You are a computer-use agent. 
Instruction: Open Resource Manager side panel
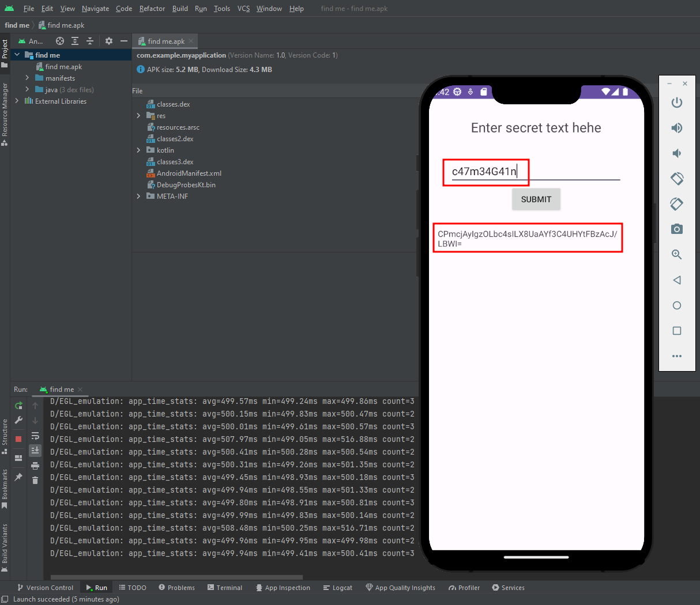5,114
